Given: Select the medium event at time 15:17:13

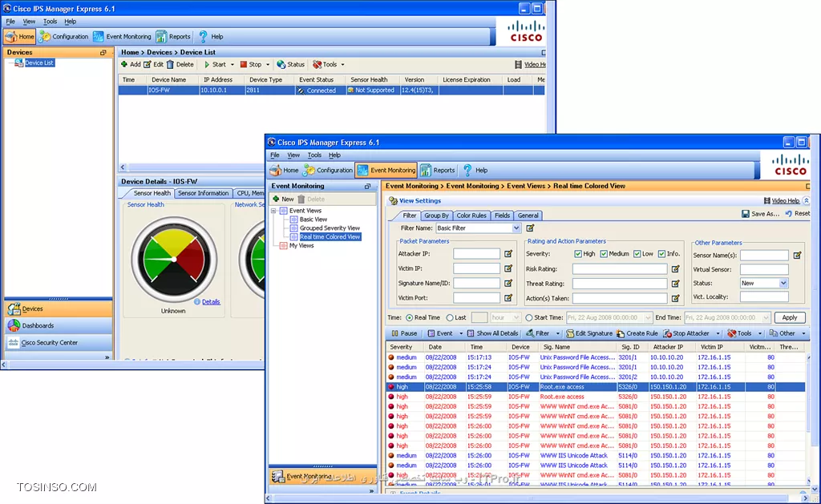Looking at the screenshot, I should [596, 357].
